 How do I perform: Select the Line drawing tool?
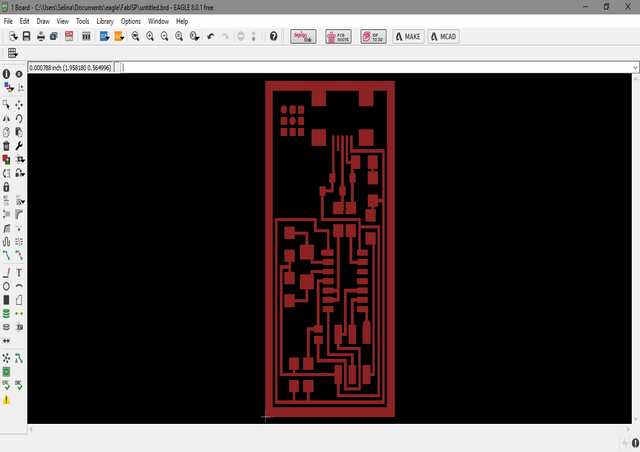[6, 273]
